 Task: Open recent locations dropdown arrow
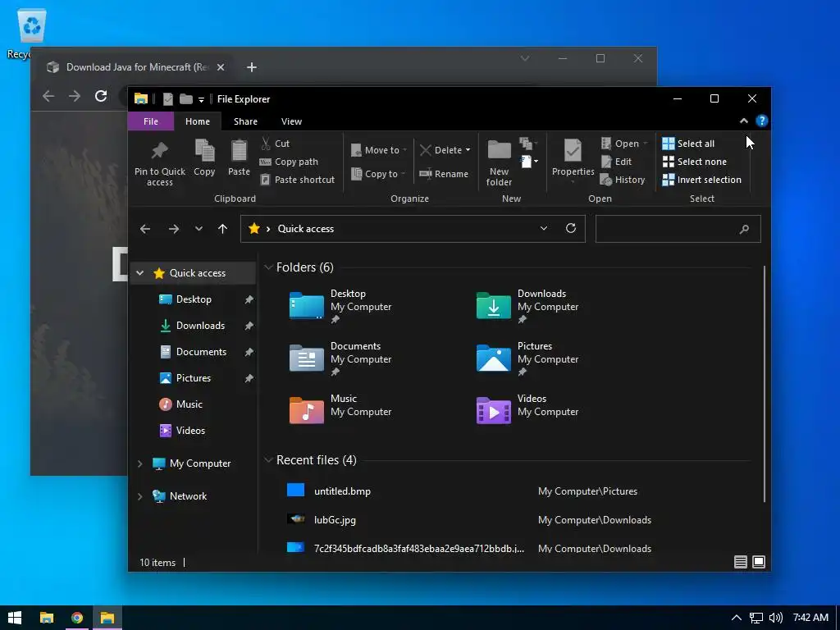pos(199,230)
